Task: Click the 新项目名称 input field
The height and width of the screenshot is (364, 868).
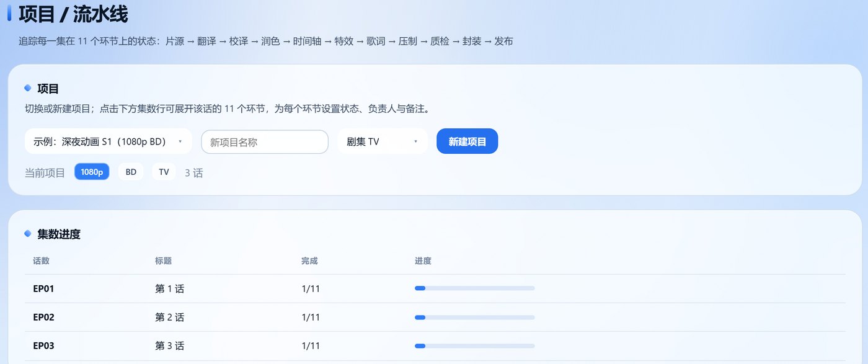Action: (x=265, y=141)
